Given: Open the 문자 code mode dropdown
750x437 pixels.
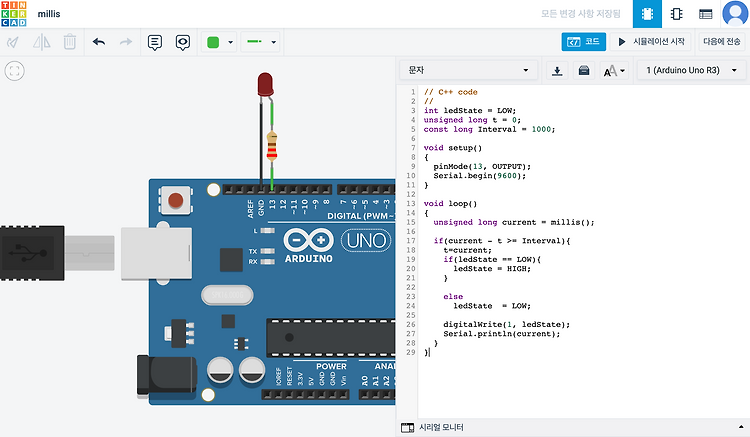Looking at the screenshot, I should [x=468, y=70].
